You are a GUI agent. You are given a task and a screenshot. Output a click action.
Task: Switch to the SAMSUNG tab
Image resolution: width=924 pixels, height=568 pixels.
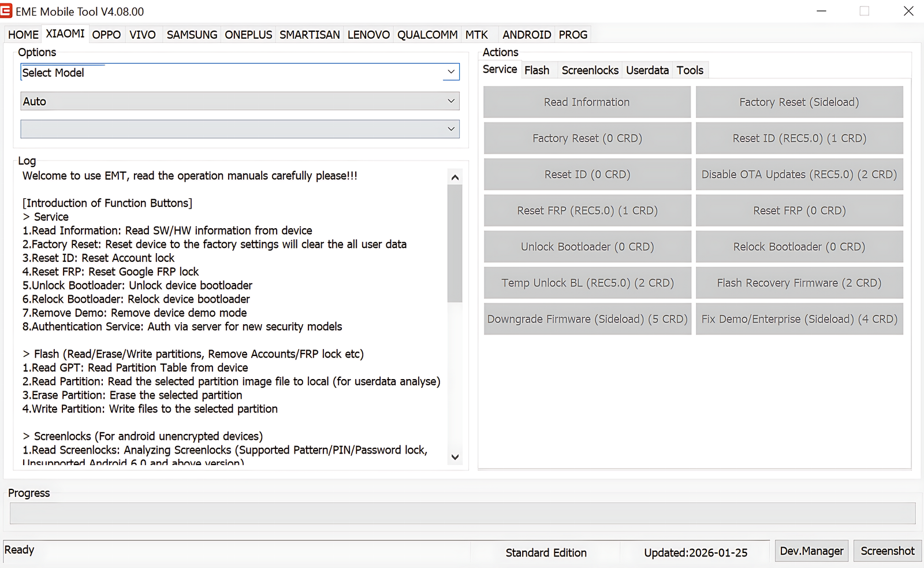[191, 34]
